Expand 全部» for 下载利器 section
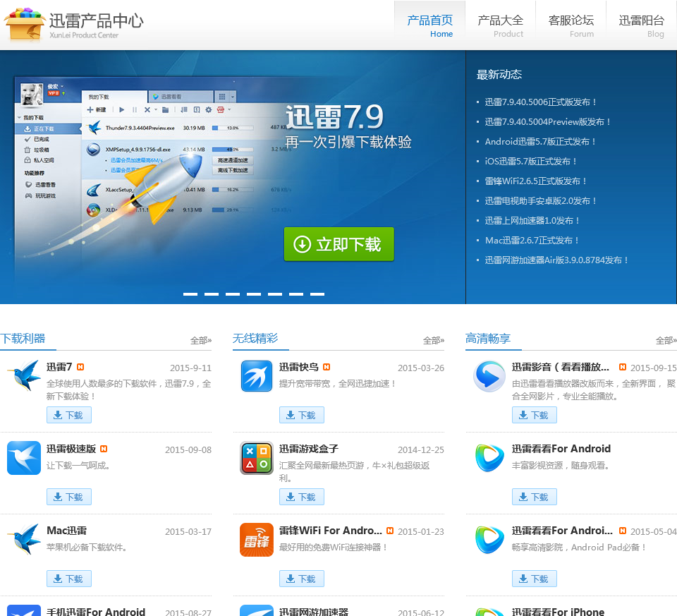The width and height of the screenshot is (677, 616). [x=201, y=341]
